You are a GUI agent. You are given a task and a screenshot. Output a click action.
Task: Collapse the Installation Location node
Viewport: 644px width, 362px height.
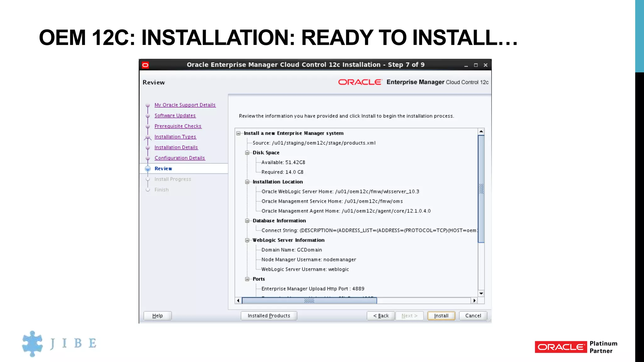click(x=247, y=182)
